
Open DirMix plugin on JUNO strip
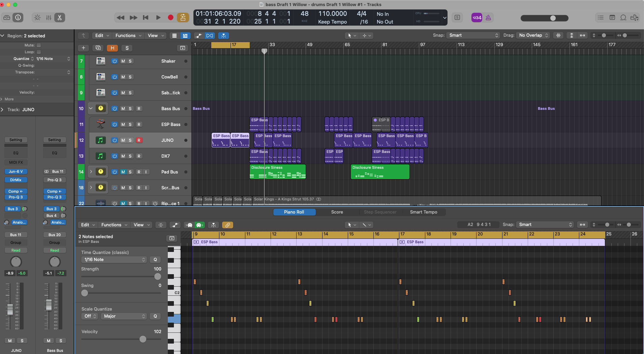coord(16,180)
